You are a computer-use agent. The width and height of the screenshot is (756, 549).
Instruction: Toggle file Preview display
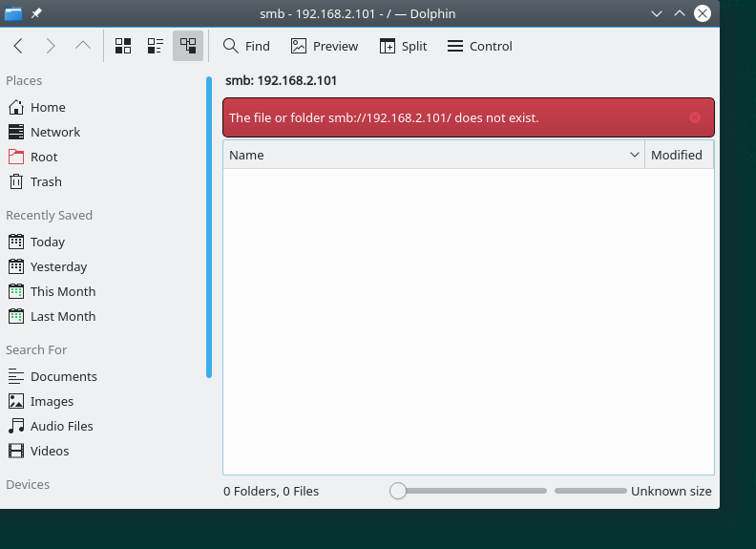[325, 46]
